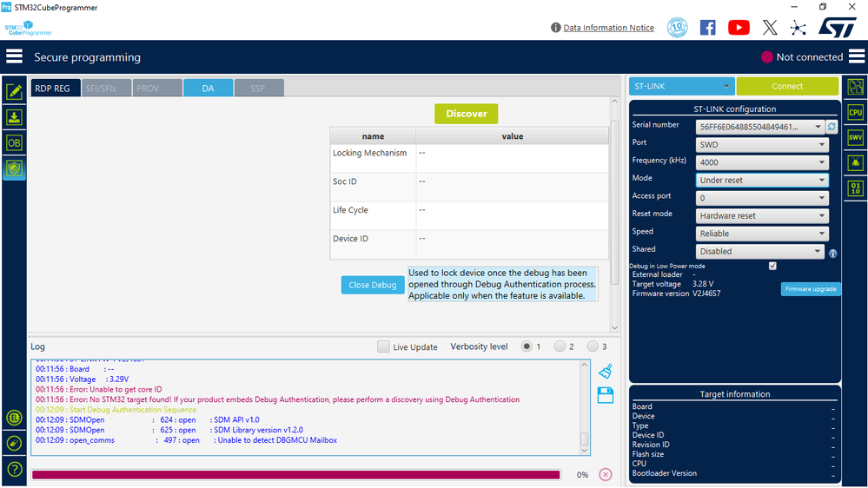868x488 pixels.
Task: Click the 'name' column header
Action: coord(373,136)
